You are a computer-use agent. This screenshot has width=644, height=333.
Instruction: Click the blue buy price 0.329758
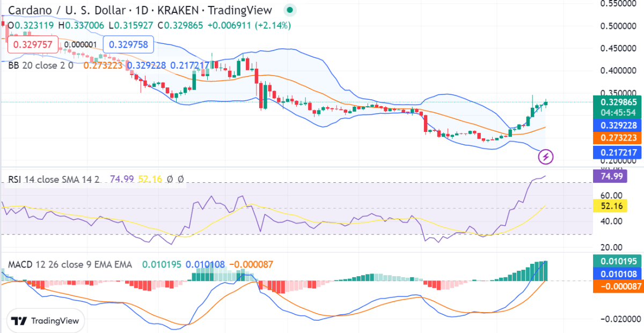pyautogui.click(x=128, y=45)
